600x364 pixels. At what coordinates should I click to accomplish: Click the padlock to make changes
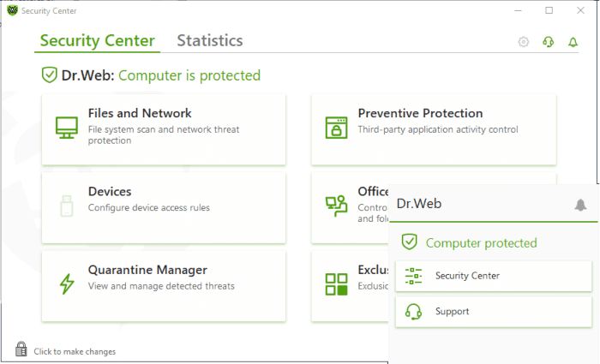coord(21,349)
